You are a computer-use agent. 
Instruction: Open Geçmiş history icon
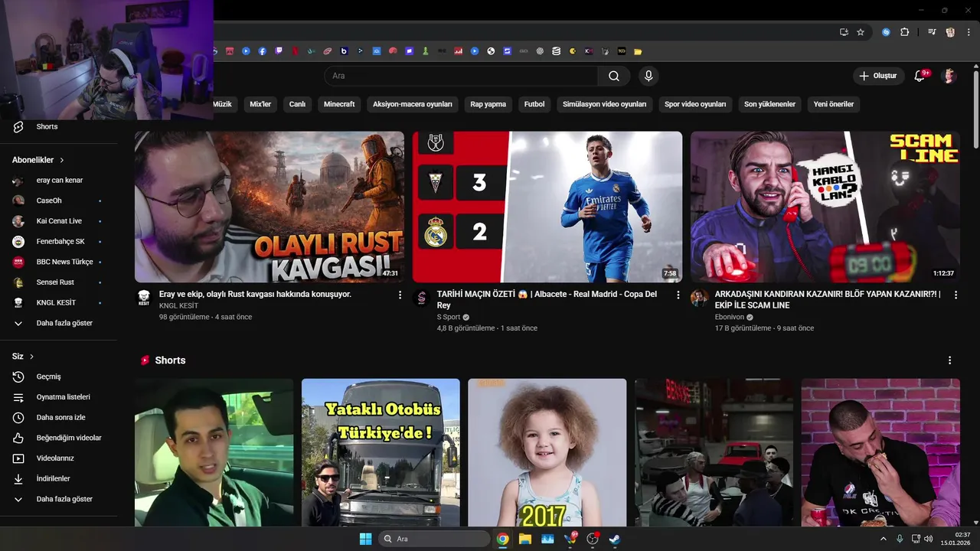click(18, 377)
